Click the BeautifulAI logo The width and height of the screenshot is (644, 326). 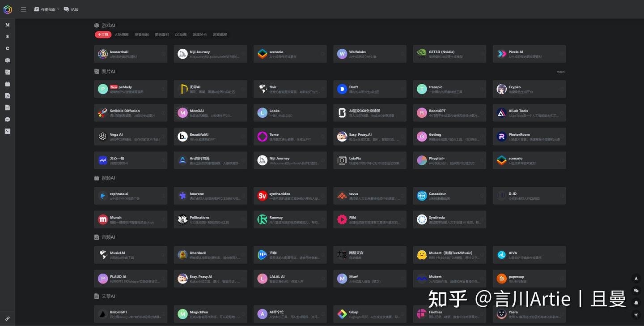point(182,137)
